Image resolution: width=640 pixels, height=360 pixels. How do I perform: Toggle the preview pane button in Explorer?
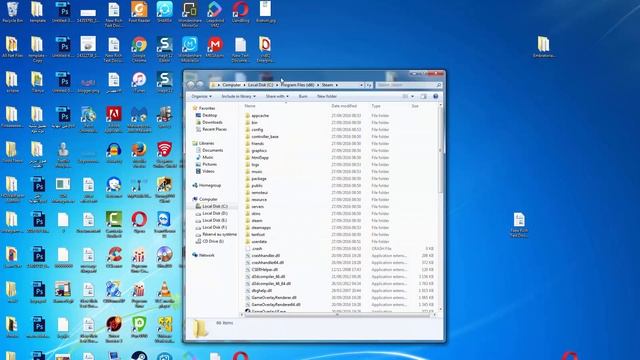pos(423,96)
